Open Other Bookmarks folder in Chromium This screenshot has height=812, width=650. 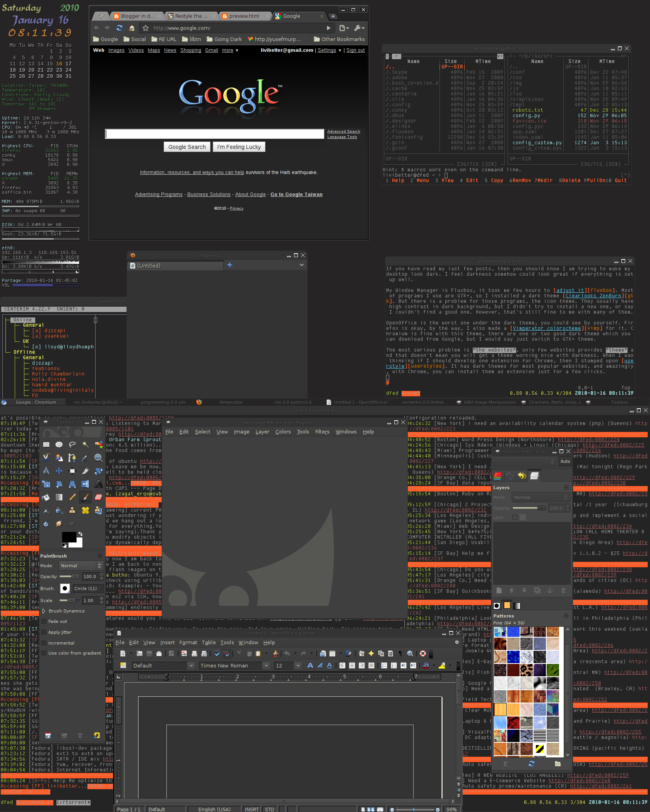click(x=339, y=39)
